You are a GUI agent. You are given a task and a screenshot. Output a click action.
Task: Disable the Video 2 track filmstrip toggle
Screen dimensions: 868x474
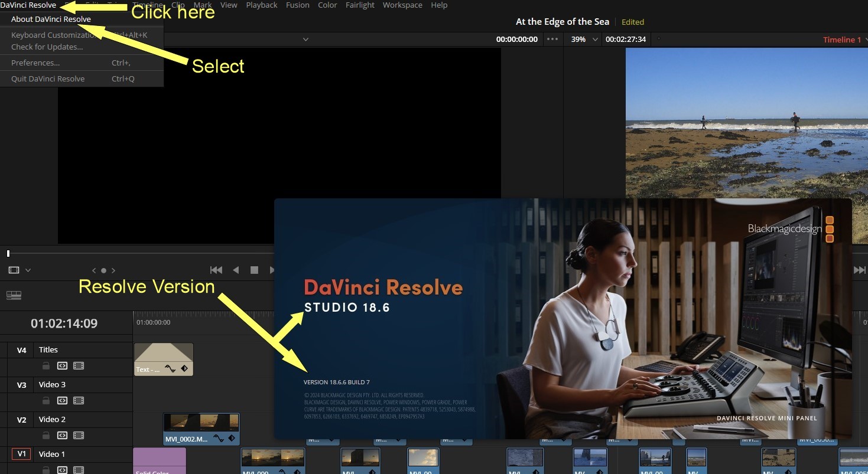pyautogui.click(x=79, y=436)
